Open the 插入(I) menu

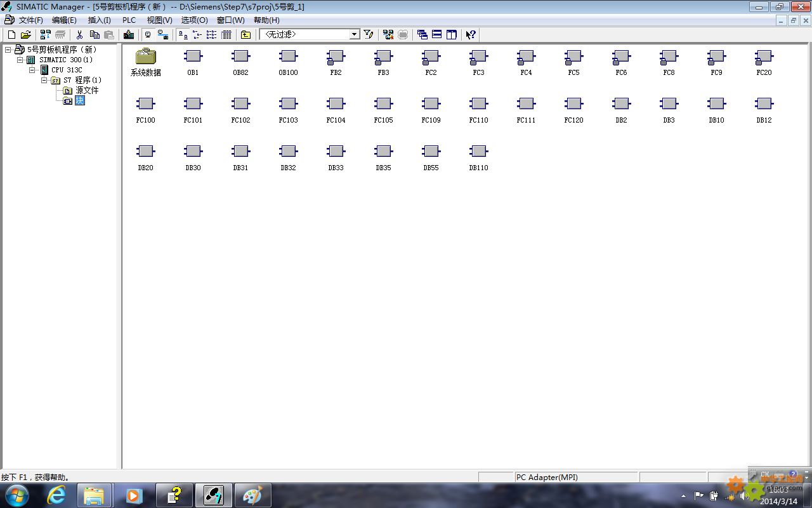(99, 20)
